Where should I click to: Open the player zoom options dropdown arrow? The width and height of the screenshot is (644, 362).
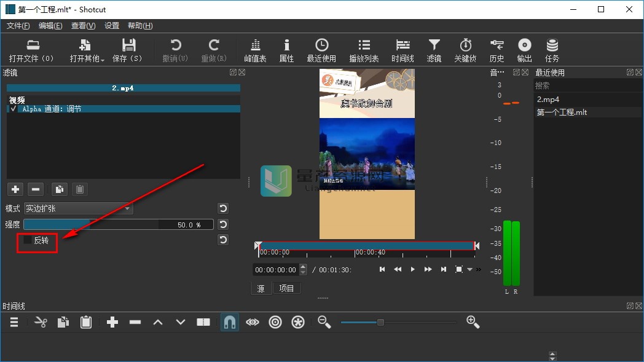tap(470, 270)
